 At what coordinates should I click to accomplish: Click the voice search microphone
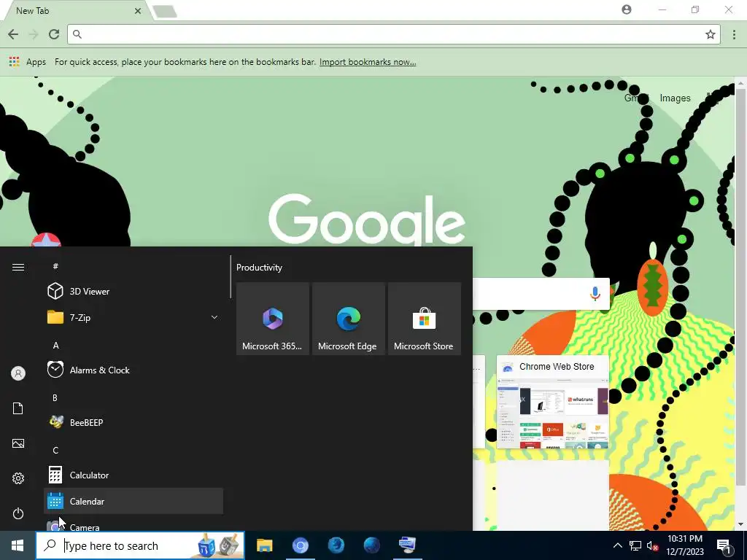595,293
